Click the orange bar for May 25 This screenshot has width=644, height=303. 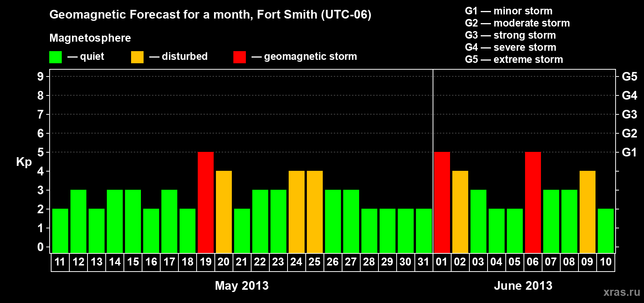315,212
